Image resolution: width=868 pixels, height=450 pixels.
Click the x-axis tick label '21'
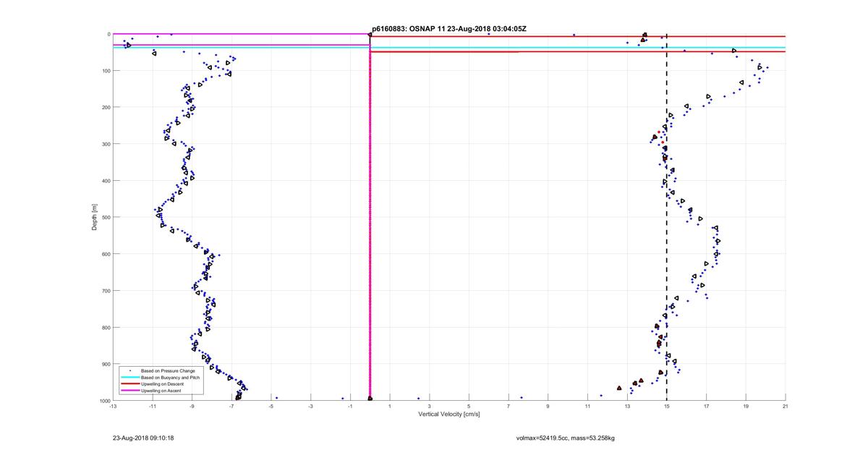785,406
